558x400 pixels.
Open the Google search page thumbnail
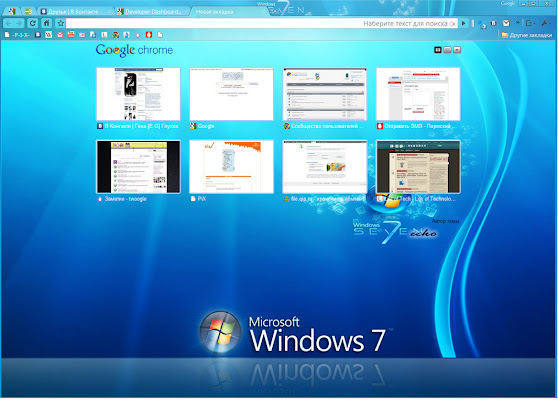coord(232,94)
